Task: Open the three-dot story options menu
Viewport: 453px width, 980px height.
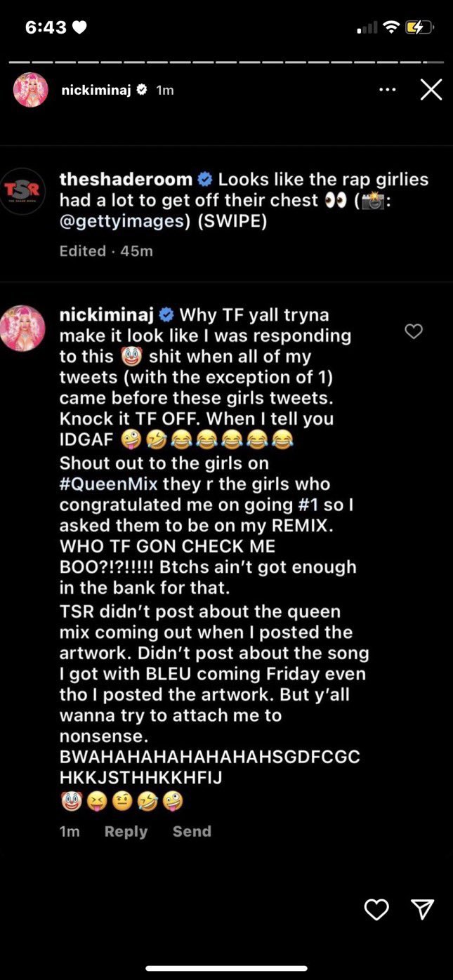Action: pos(387,90)
